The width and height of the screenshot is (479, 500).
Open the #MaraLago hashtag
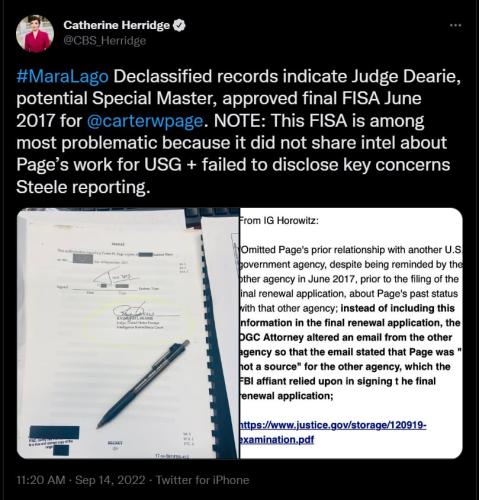pos(62,76)
